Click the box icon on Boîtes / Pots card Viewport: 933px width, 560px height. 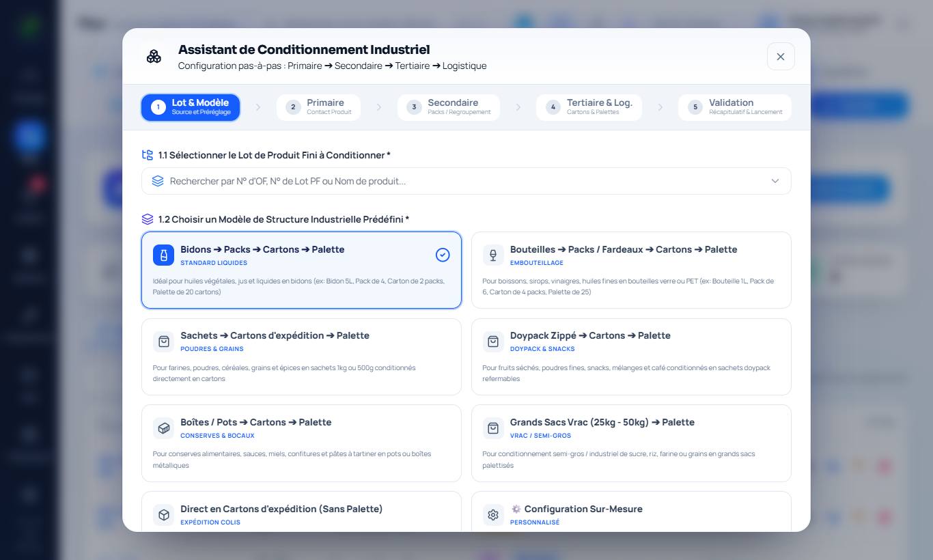(x=164, y=428)
